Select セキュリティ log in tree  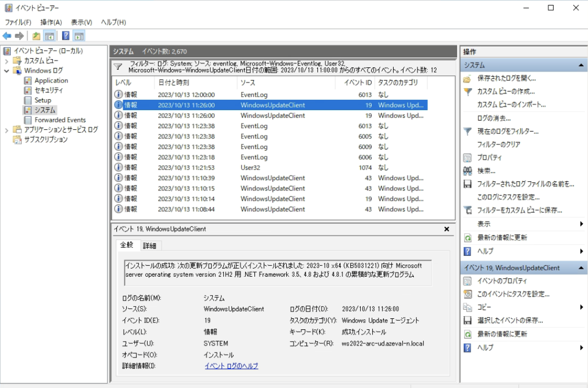click(x=49, y=90)
